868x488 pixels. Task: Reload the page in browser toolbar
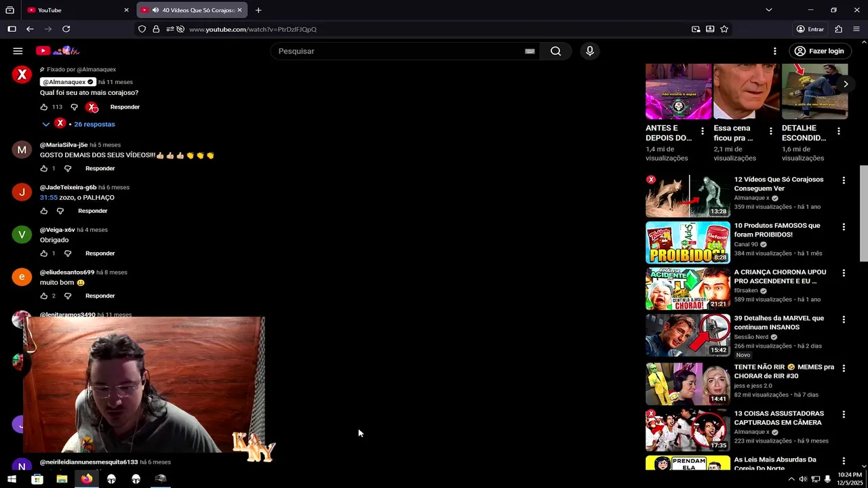point(66,29)
